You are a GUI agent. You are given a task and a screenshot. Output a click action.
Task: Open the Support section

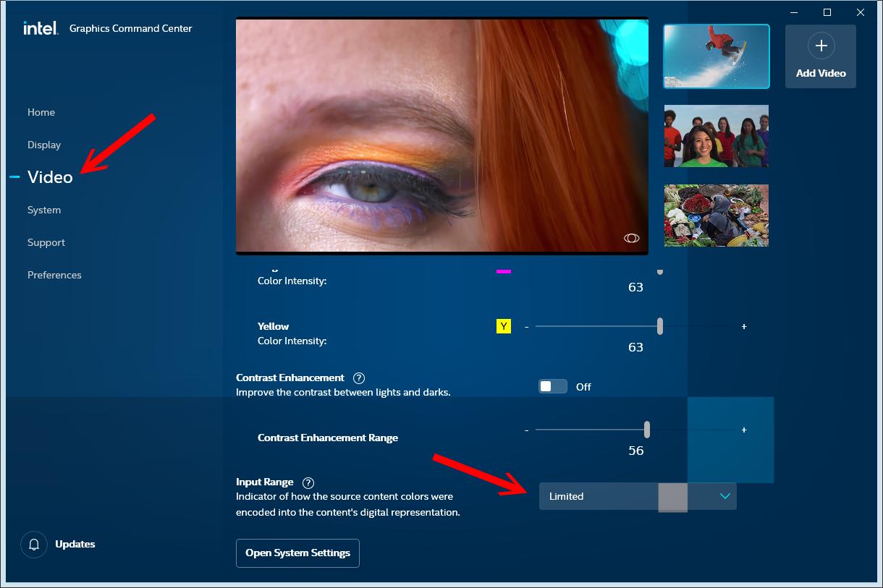(x=46, y=242)
